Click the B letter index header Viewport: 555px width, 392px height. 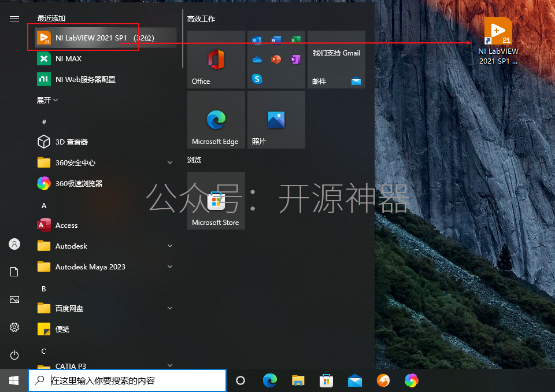(x=44, y=289)
